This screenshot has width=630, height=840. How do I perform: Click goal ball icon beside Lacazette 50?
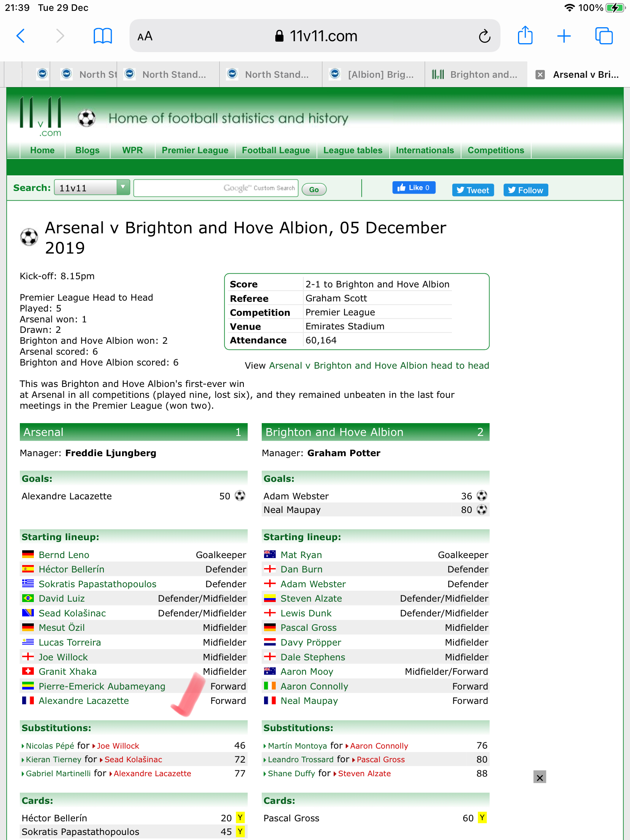click(240, 495)
